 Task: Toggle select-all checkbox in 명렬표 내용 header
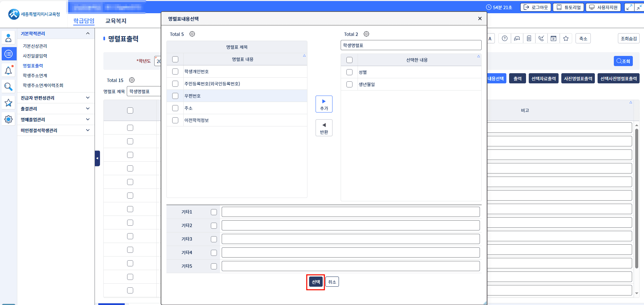click(x=175, y=59)
